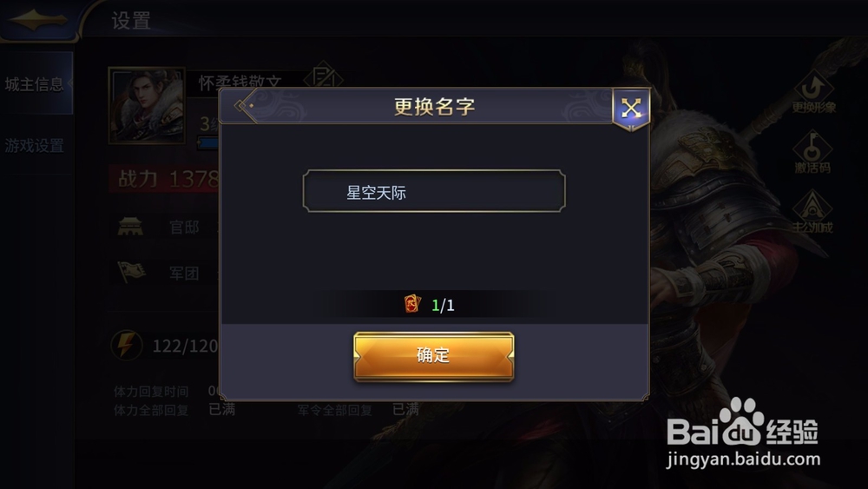Click the edit-name pencil icon by the player name

pos(323,76)
